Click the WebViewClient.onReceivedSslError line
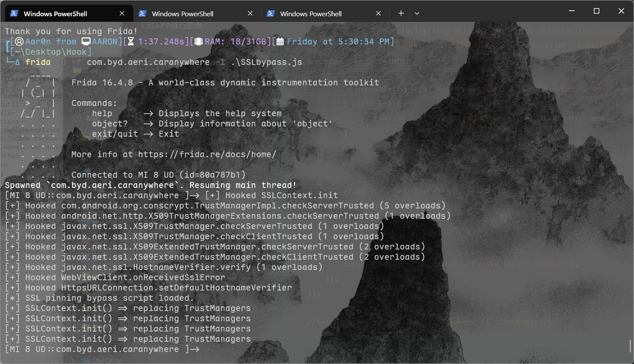 coord(115,277)
